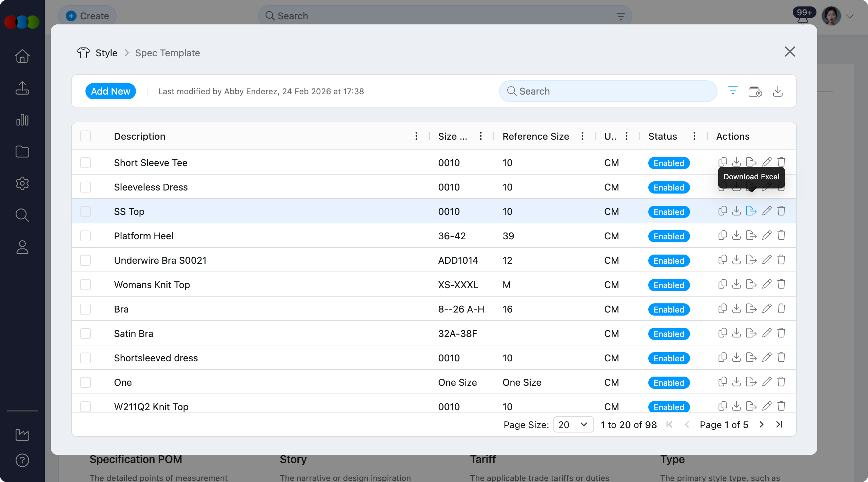Select the Bra row checkbox

pos(85,309)
